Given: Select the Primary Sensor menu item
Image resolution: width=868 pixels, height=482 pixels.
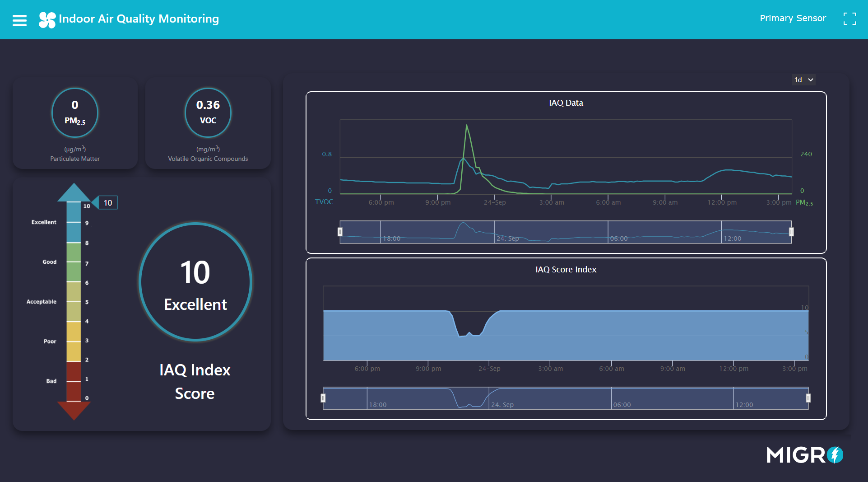Looking at the screenshot, I should pos(793,18).
